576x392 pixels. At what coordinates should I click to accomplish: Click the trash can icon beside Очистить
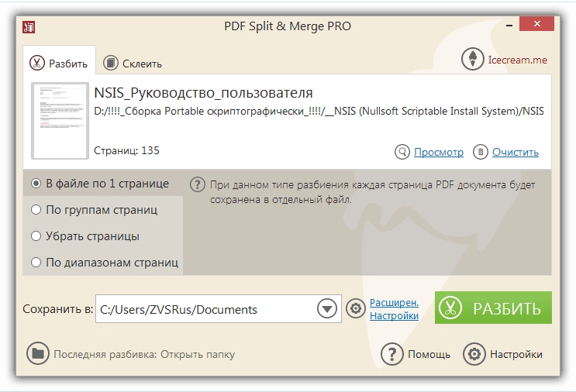point(481,152)
